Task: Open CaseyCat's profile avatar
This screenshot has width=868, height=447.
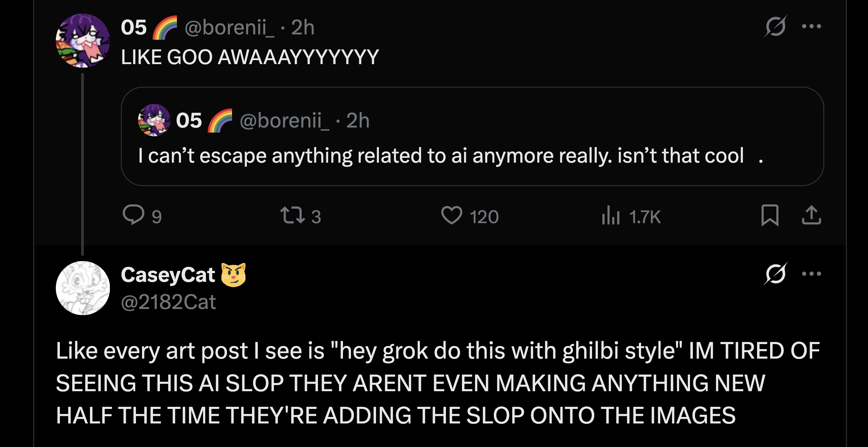Action: click(83, 288)
